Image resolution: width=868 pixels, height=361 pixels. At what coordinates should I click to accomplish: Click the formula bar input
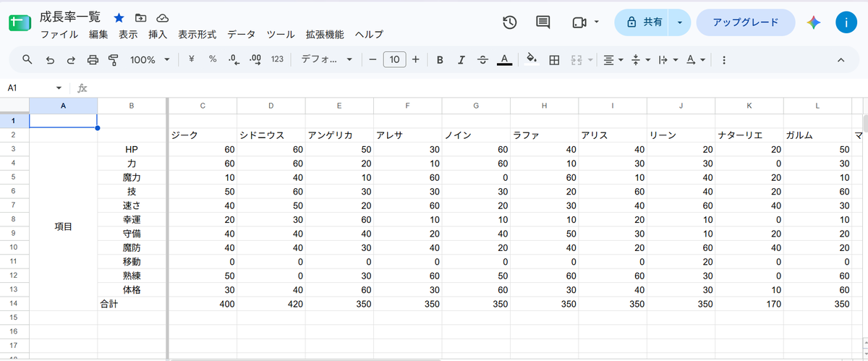click(x=477, y=88)
